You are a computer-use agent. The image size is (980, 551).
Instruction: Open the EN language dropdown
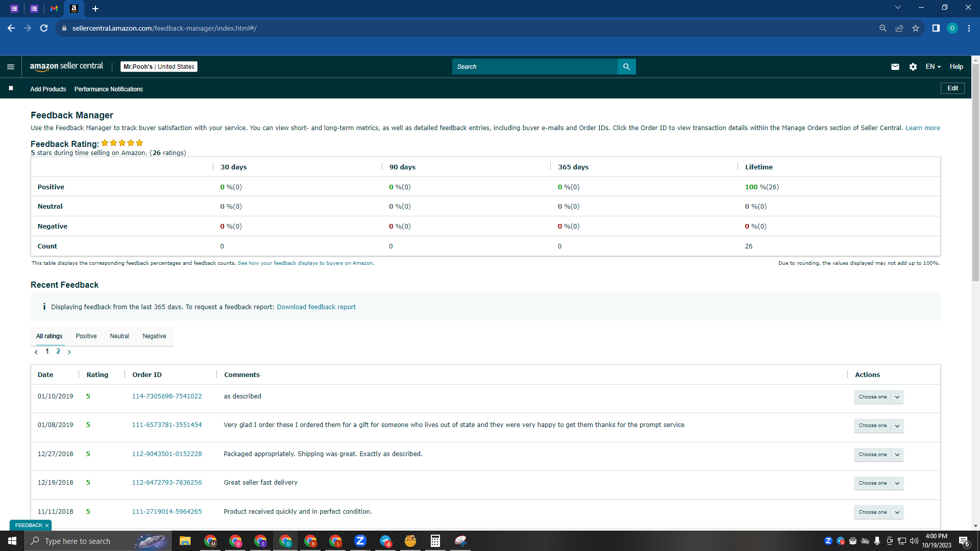pos(933,67)
